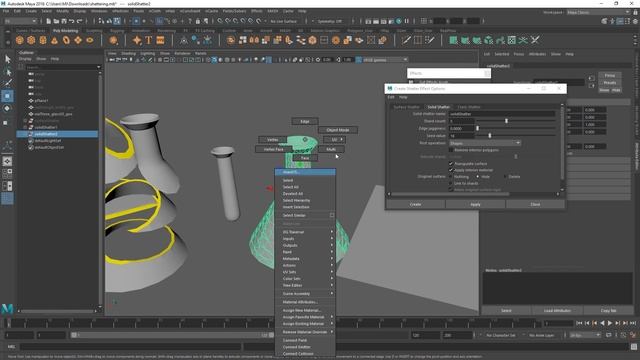Click the Object Mode marking menu button
The image size is (640, 360).
(338, 130)
